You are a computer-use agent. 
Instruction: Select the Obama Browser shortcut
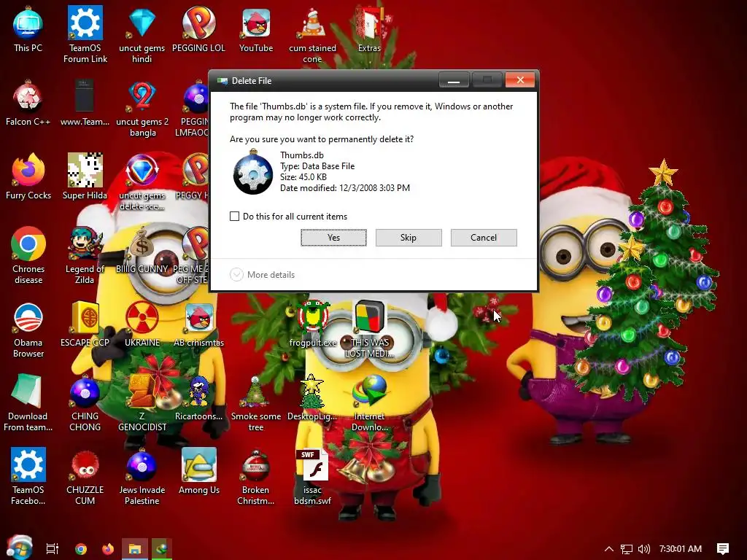[28, 330]
